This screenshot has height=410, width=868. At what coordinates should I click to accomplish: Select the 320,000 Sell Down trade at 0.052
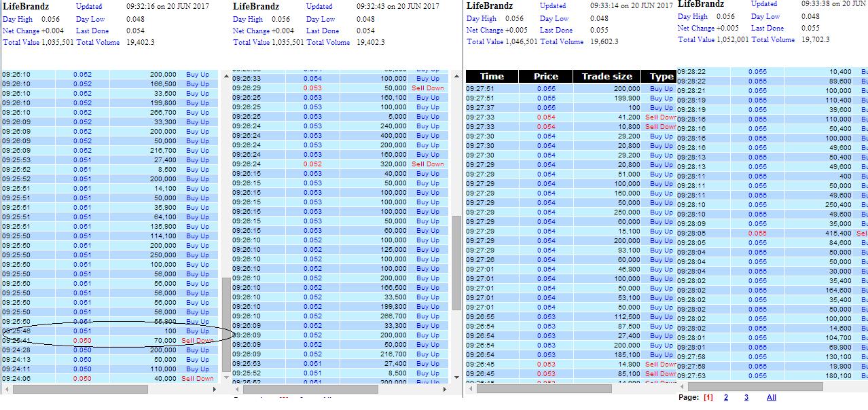340,164
